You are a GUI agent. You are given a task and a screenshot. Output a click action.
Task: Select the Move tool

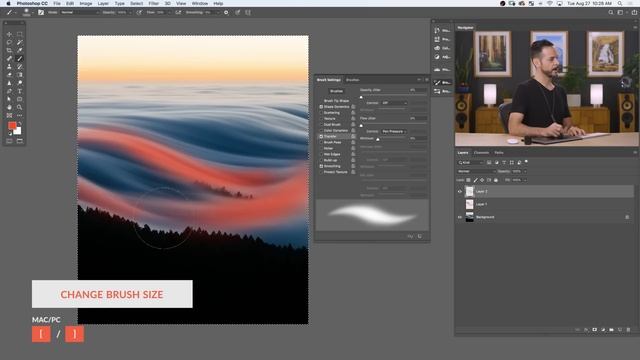(x=9, y=34)
